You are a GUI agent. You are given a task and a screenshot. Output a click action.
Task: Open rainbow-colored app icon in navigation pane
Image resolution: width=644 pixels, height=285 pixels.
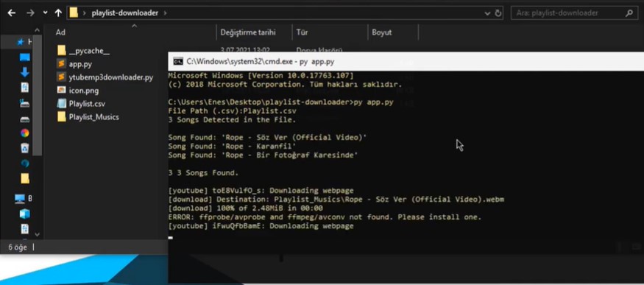(24, 133)
